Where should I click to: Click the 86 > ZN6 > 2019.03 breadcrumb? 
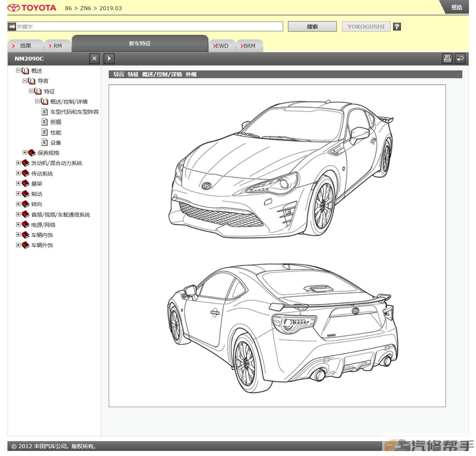93,8
